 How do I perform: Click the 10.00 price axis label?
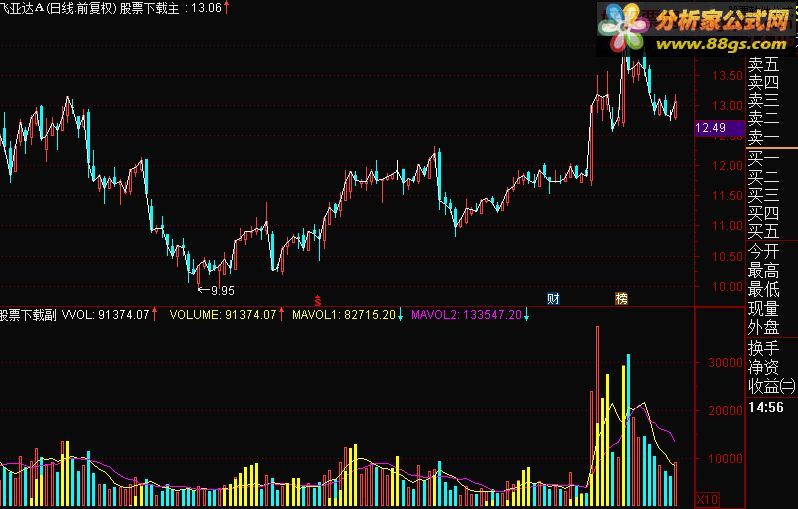click(727, 287)
